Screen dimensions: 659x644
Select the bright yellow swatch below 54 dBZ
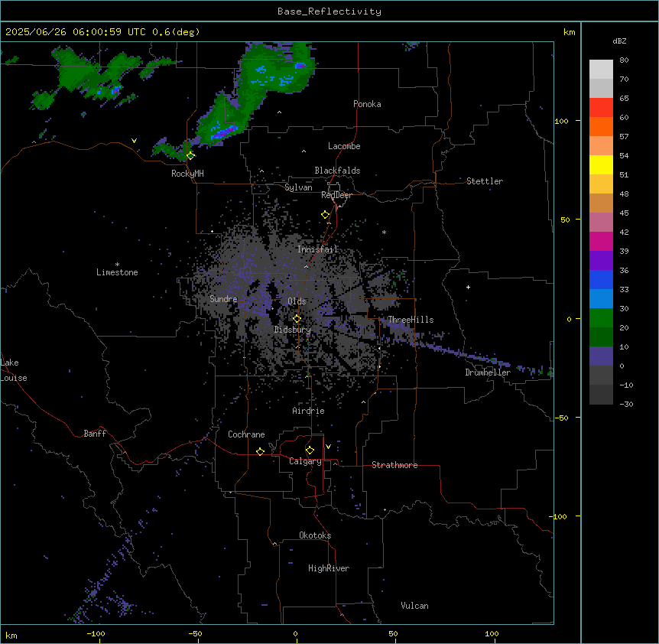point(601,164)
